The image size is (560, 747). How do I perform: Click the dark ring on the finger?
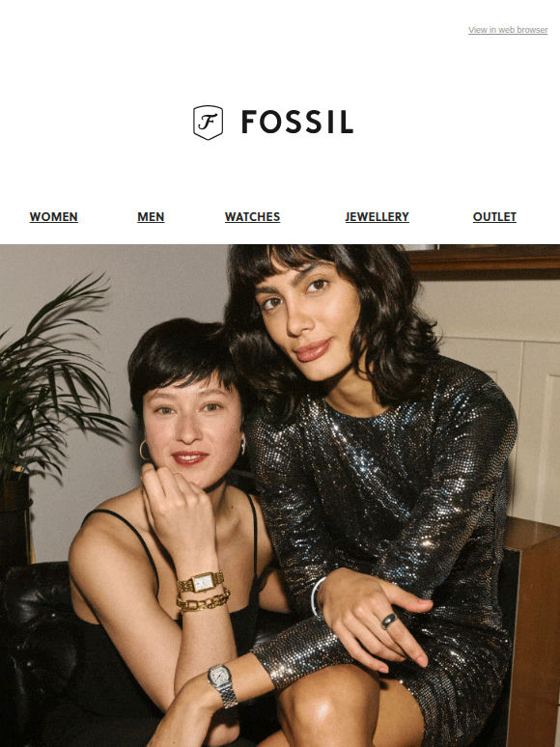point(388,621)
